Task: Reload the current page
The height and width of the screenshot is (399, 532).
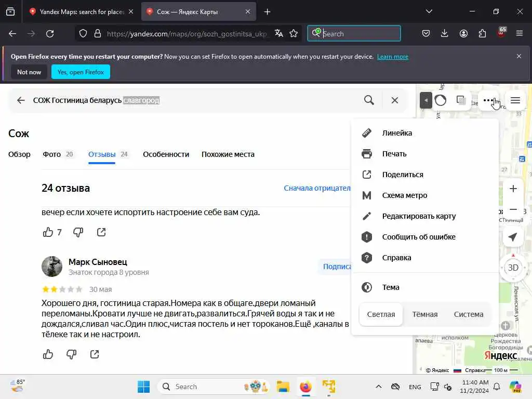Action: point(50,34)
